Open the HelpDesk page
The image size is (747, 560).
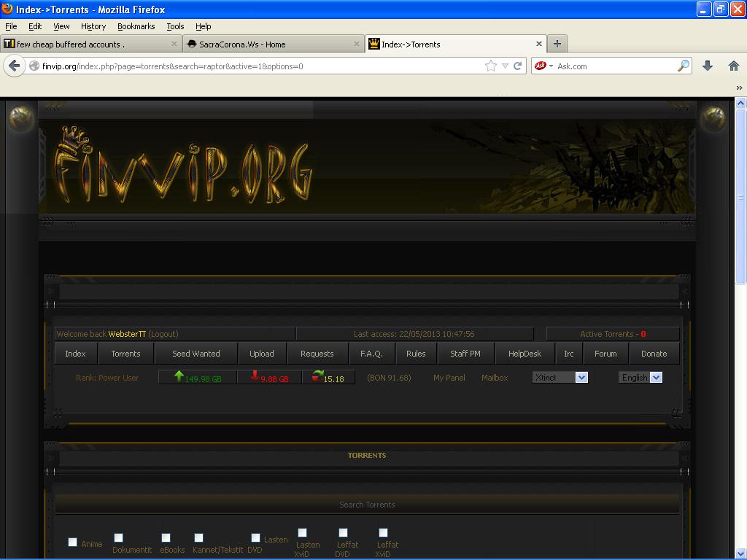coord(525,354)
